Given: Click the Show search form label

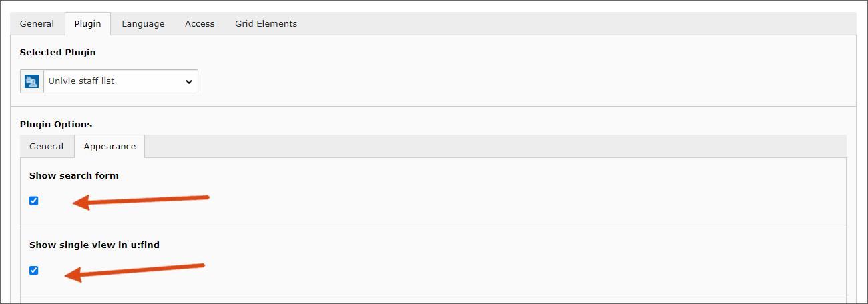Looking at the screenshot, I should pos(74,176).
